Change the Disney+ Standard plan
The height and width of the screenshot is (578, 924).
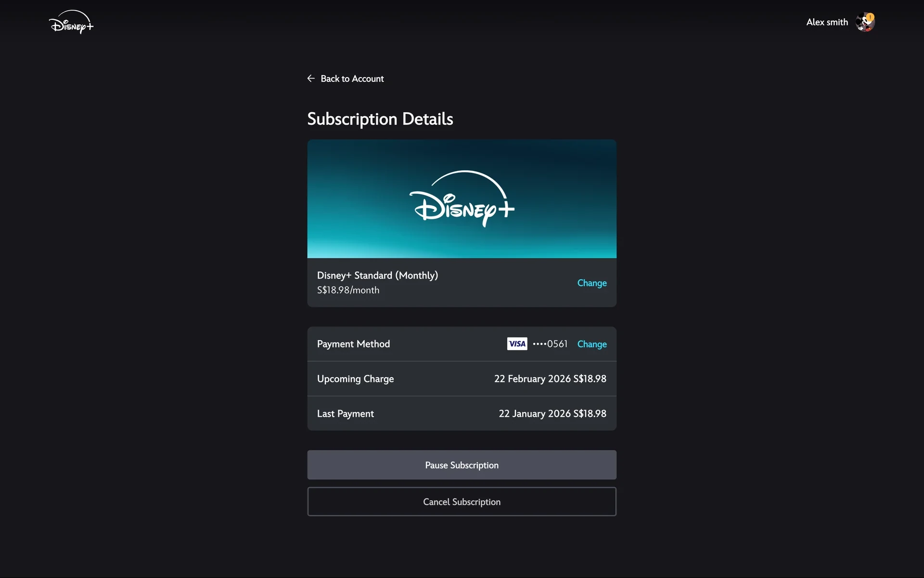tap(591, 283)
